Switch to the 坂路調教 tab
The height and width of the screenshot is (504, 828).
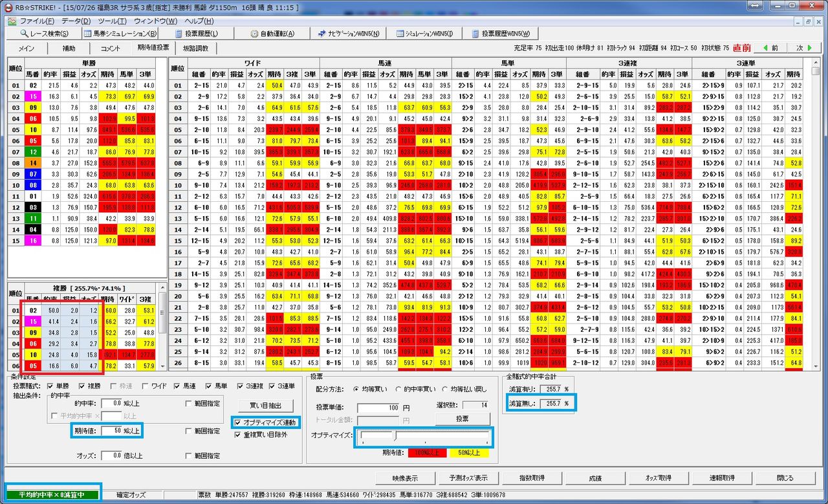tap(196, 48)
